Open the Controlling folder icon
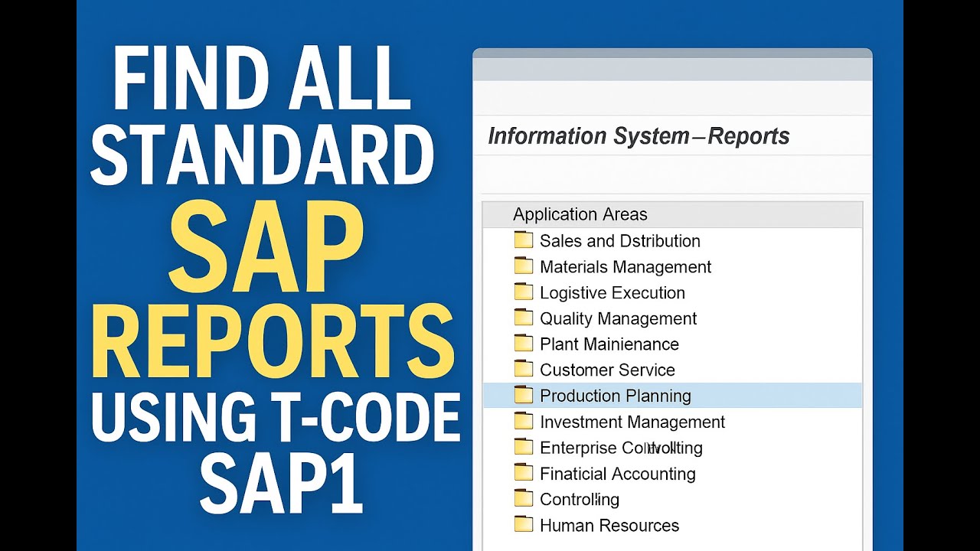Viewport: 980px width, 551px height. [524, 499]
